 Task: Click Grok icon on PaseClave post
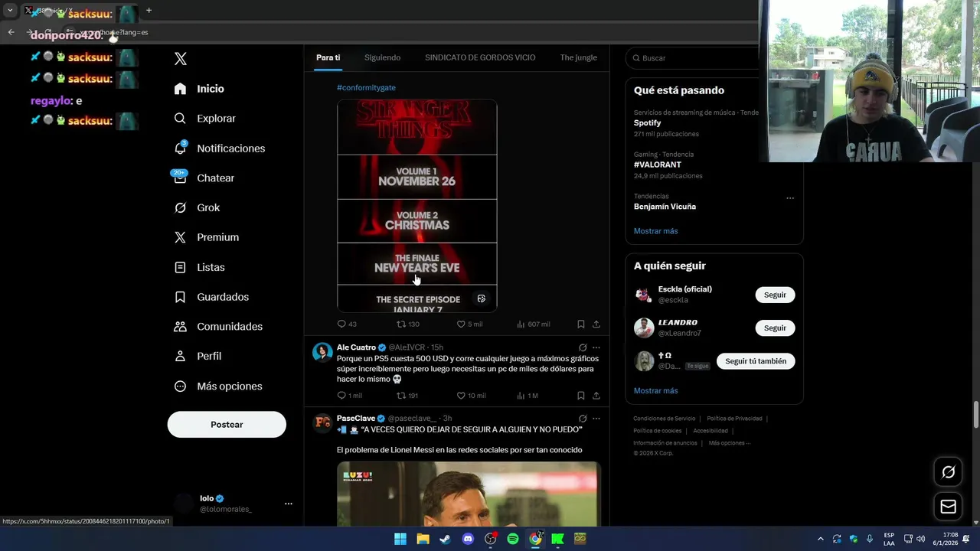coord(583,419)
